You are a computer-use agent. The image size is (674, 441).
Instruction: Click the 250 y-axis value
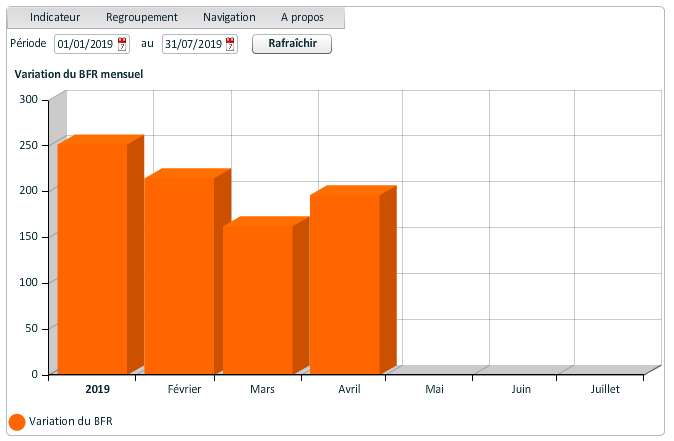point(28,145)
